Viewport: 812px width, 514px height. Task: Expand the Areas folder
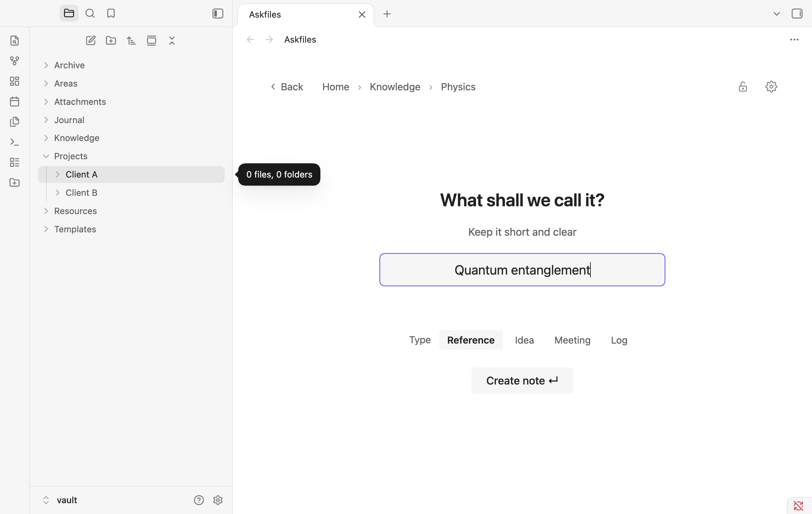(46, 84)
